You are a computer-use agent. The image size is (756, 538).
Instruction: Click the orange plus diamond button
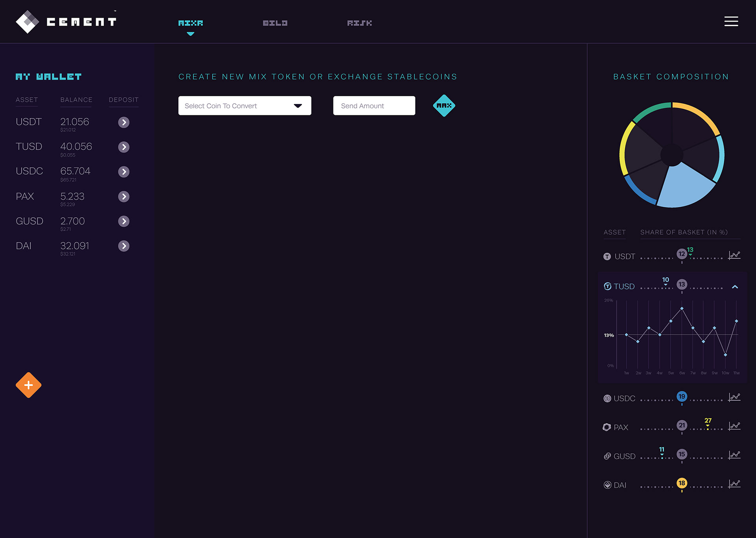28,385
